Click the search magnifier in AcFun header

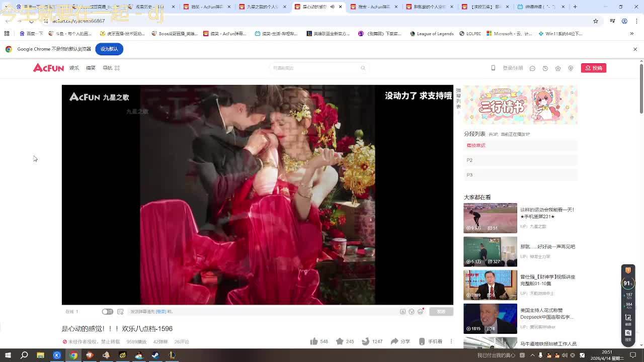coord(363,68)
